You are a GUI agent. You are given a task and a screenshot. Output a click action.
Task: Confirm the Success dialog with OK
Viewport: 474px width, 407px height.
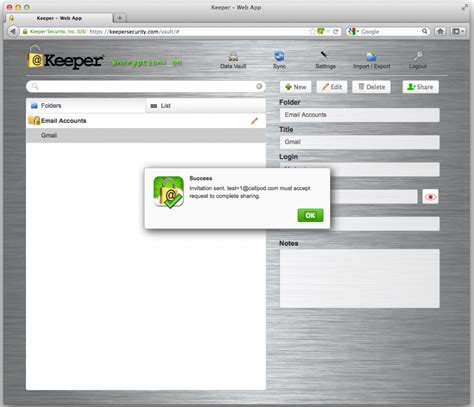click(310, 215)
